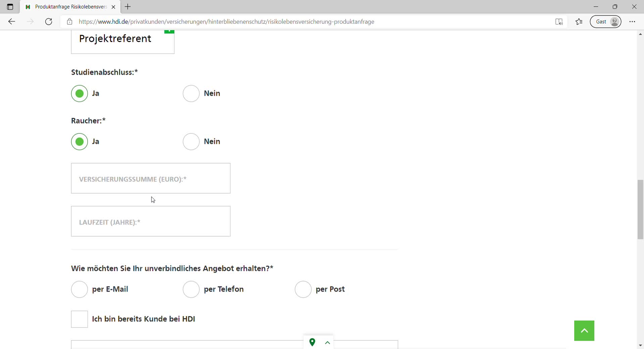The width and height of the screenshot is (644, 349).
Task: Click the browser back arrow
Action: click(x=12, y=22)
